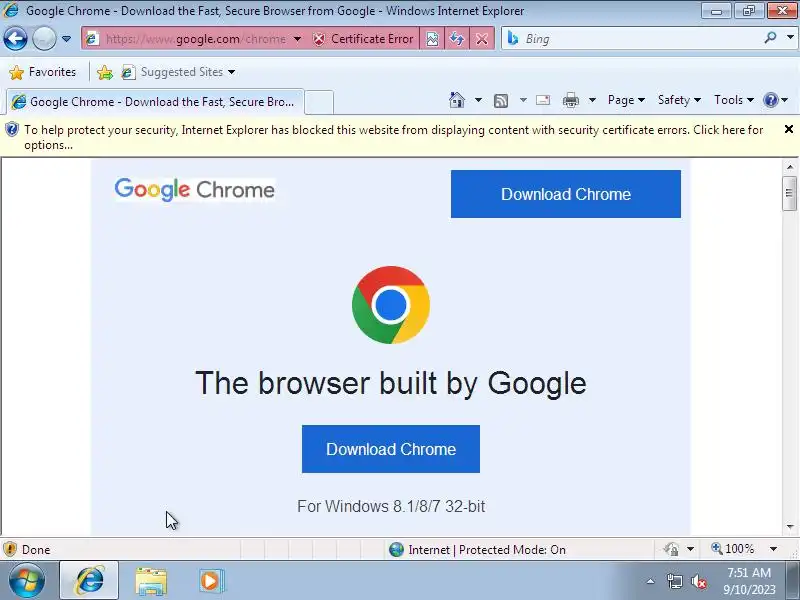Click the center Download Chrome button
Viewport: 800px width, 600px height.
coord(391,449)
